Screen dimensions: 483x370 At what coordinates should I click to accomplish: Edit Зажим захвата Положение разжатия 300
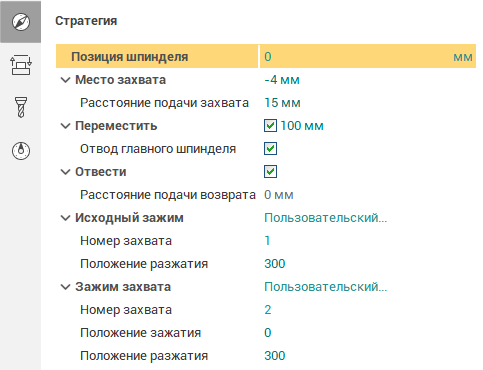(275, 356)
